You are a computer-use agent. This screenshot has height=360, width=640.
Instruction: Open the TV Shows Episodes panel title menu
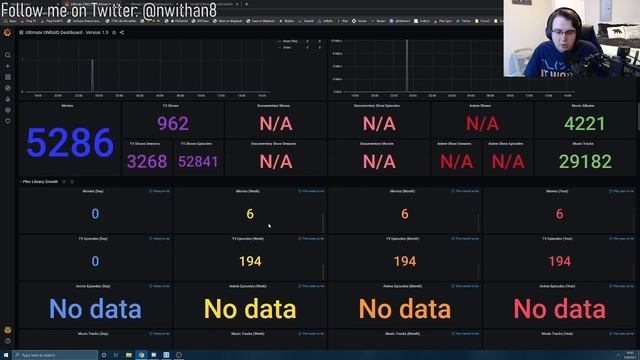(196, 144)
